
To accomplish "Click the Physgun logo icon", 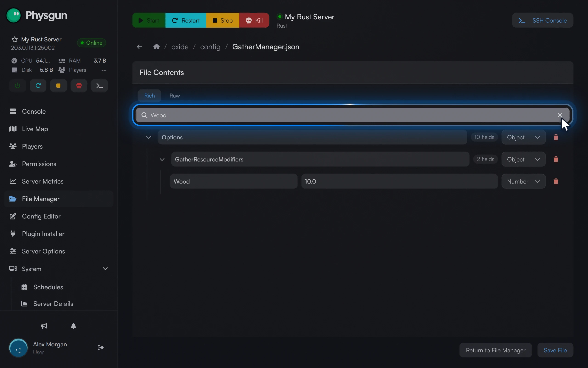I will [14, 15].
